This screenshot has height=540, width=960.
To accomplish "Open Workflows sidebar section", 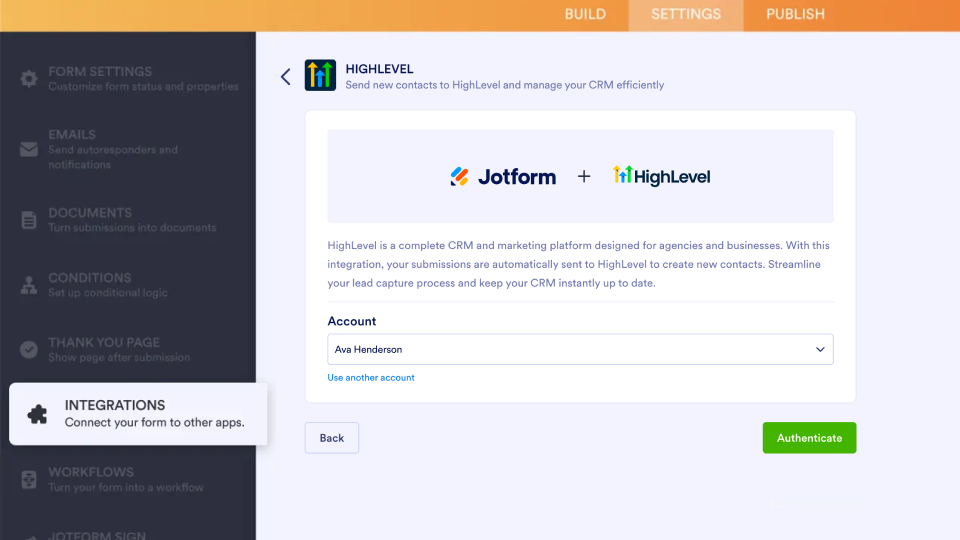I will (128, 479).
